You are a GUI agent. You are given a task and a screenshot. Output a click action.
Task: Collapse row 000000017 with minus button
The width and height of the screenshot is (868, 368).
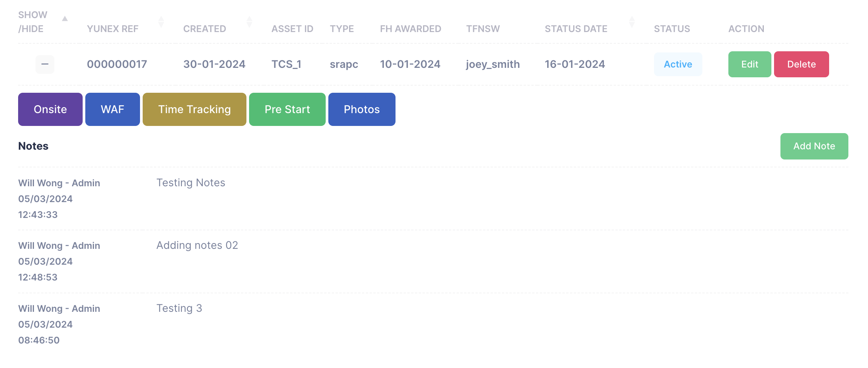click(45, 64)
